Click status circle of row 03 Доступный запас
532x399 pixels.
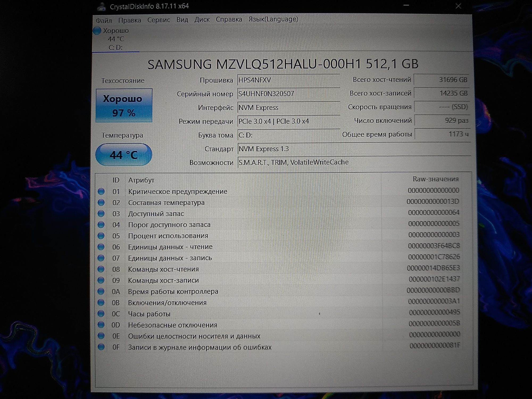click(x=101, y=214)
